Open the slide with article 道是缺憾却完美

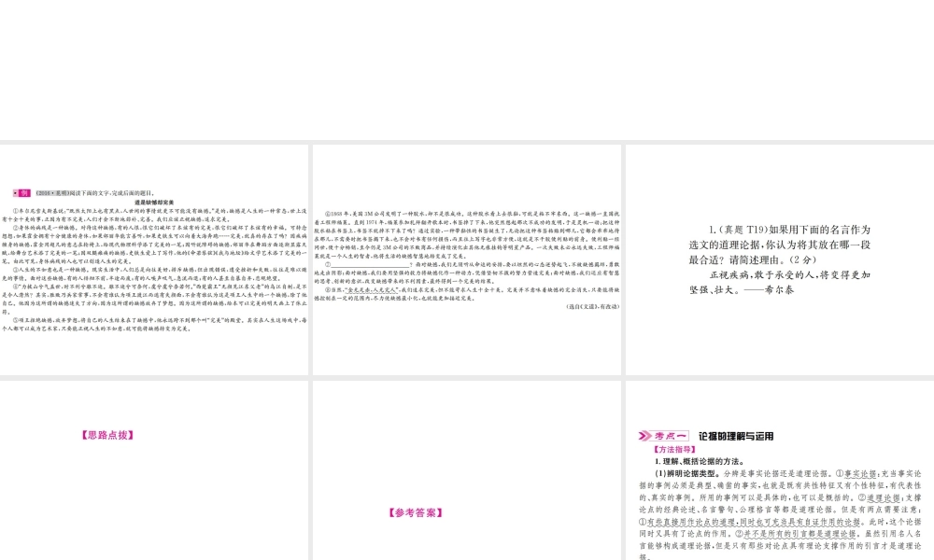coord(154,259)
